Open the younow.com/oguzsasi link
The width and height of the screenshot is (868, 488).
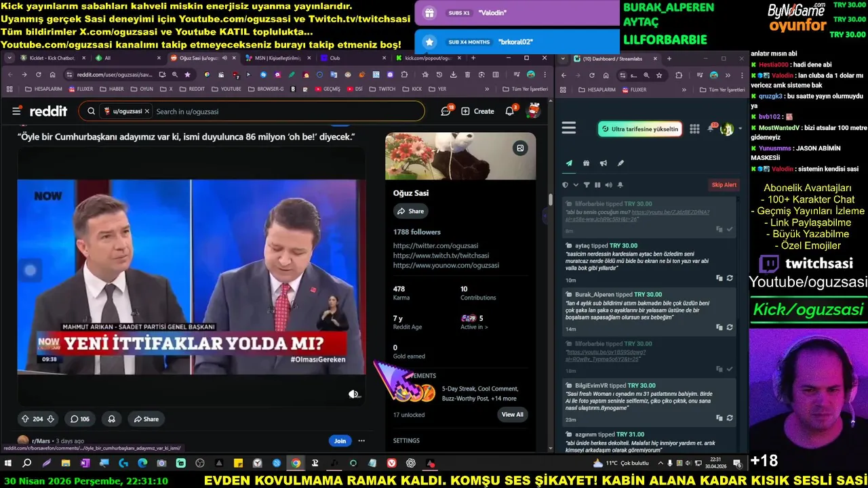point(446,265)
